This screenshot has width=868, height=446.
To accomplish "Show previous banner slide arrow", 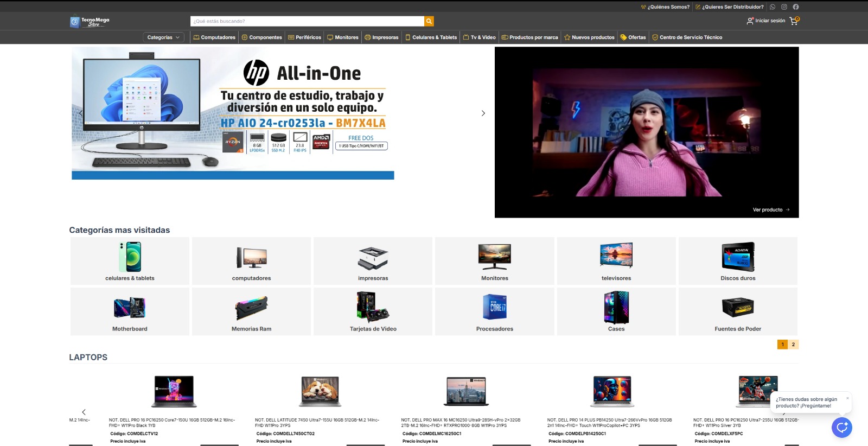I will 81,113.
